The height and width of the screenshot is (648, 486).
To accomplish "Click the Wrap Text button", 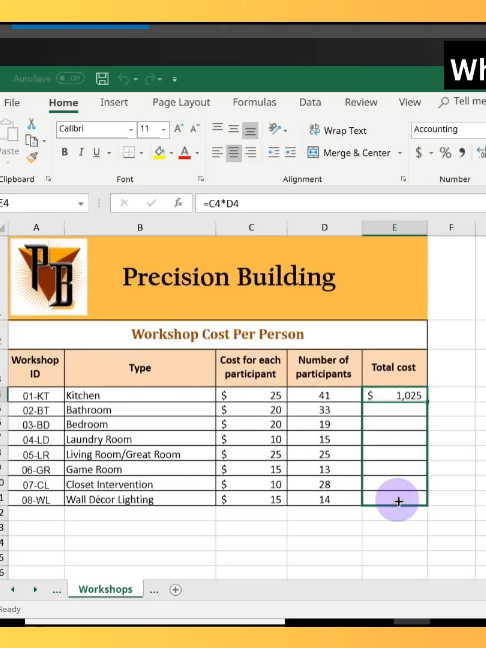I will tap(338, 130).
